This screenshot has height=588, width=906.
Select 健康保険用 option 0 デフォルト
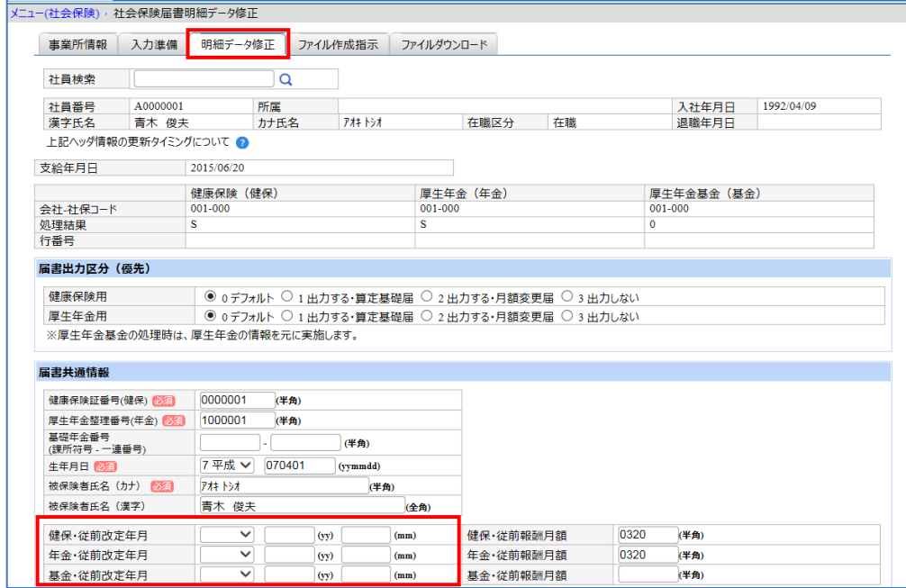coord(211,296)
